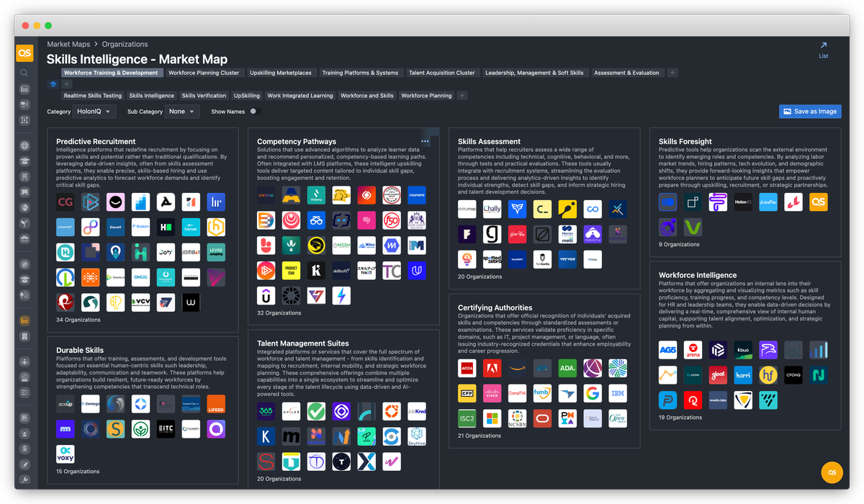Open the Sub Category None dropdown
Image resolution: width=864 pixels, height=504 pixels.
pyautogui.click(x=182, y=112)
